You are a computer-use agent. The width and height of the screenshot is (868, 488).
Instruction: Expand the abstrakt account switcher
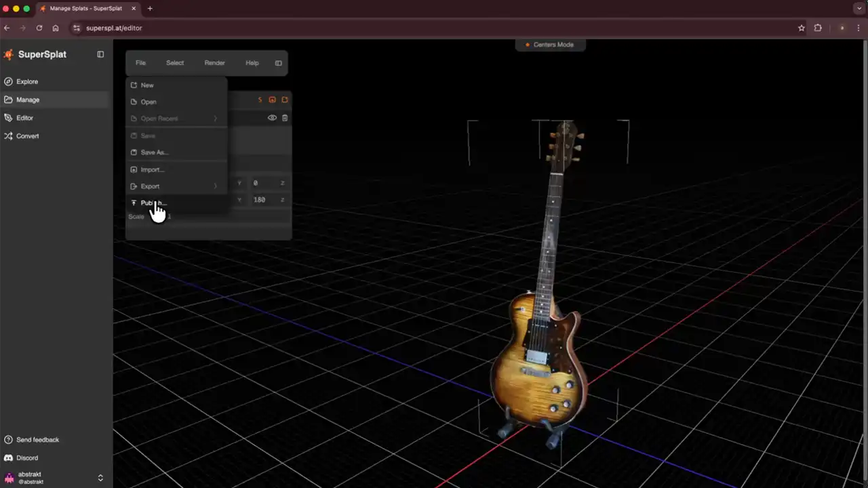pos(100,478)
